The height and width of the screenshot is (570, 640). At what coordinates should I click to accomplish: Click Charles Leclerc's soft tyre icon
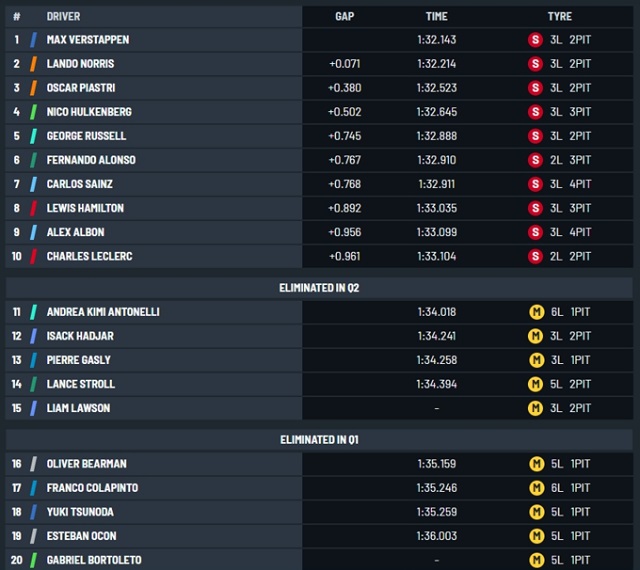tap(535, 256)
